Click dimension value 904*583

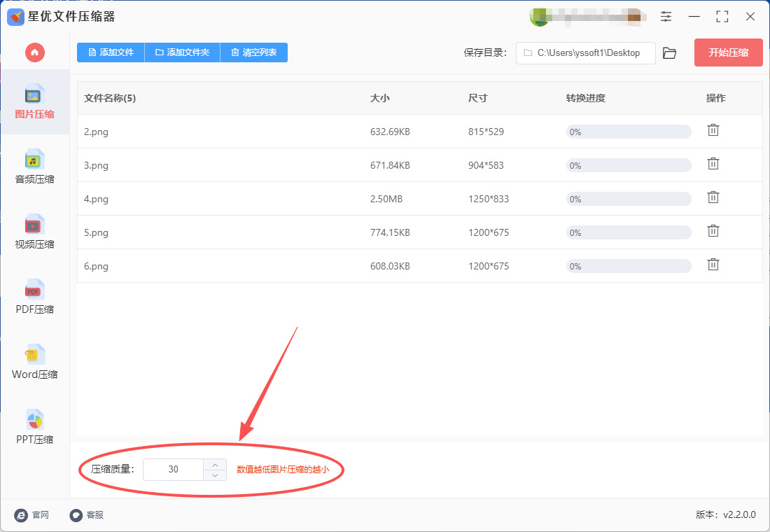tap(486, 165)
